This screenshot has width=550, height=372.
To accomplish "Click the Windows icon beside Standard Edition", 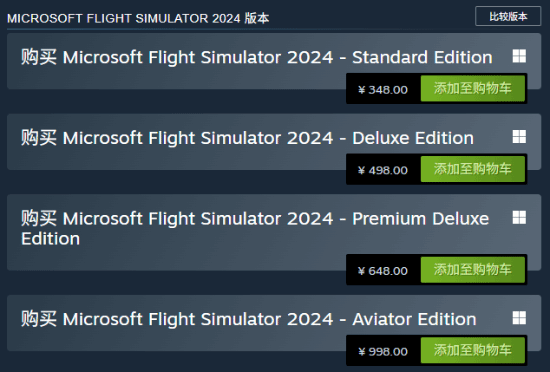I will click(x=519, y=56).
